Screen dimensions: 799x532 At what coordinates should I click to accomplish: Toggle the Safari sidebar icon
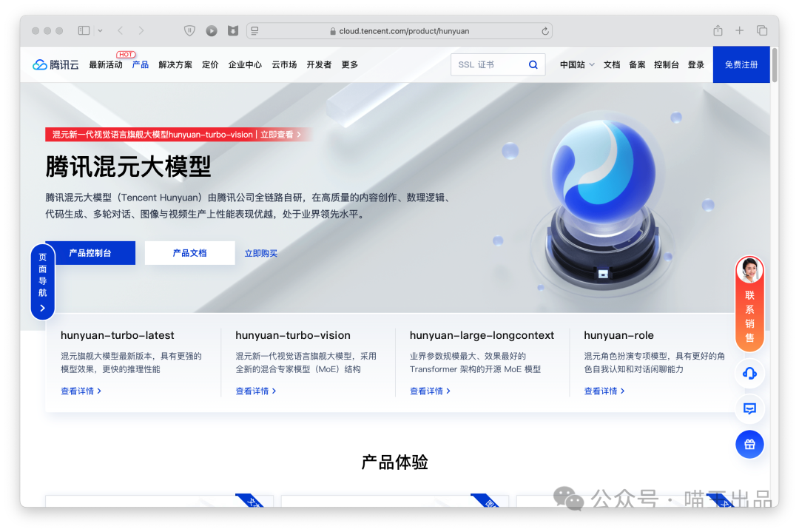pyautogui.click(x=84, y=30)
